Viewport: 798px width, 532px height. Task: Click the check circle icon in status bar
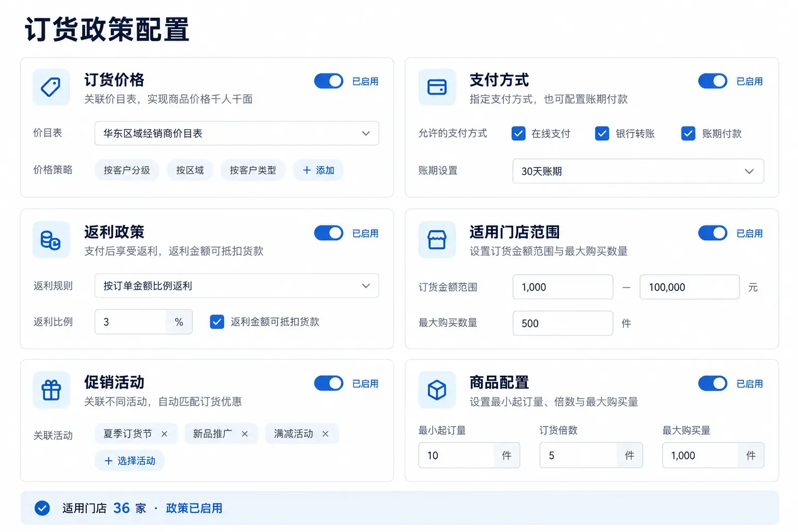click(42, 508)
